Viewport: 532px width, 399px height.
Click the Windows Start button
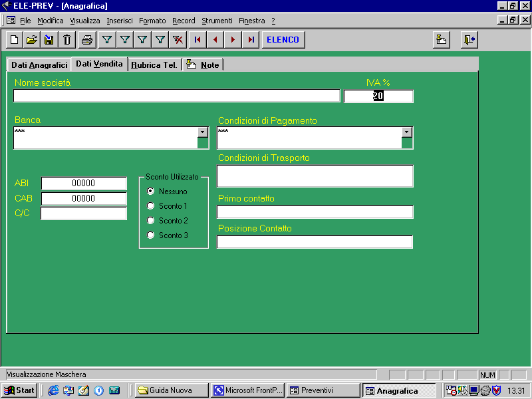point(20,390)
